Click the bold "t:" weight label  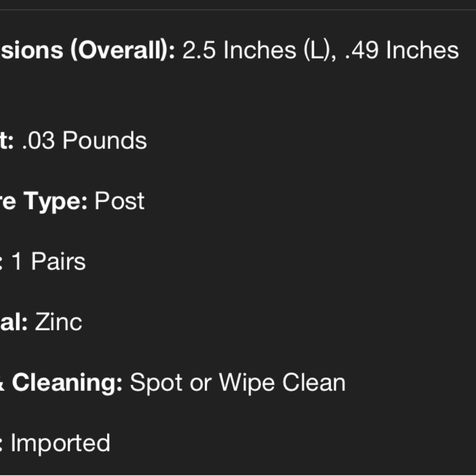point(7,140)
